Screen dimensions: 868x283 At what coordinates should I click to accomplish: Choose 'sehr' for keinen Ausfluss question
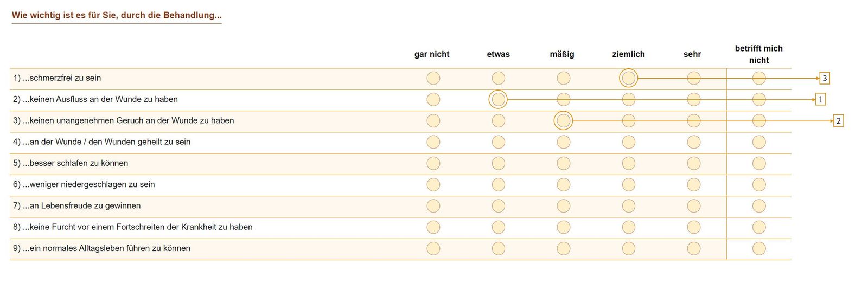click(x=693, y=99)
